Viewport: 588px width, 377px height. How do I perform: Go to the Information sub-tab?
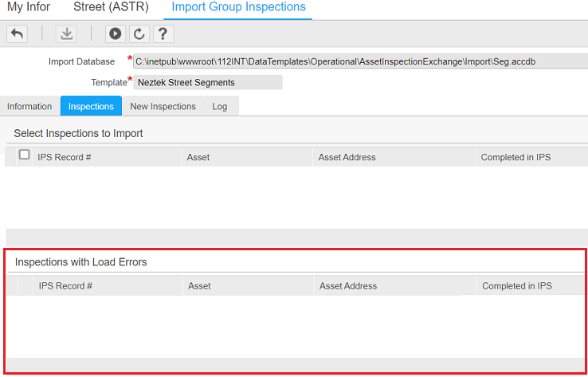29,107
